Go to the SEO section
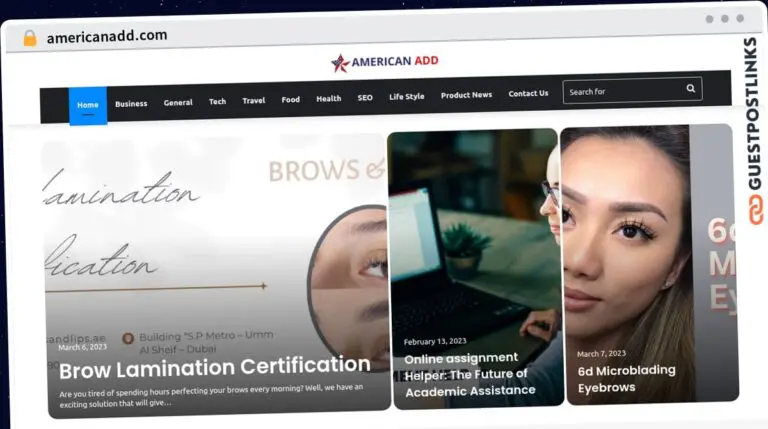Image resolution: width=768 pixels, height=429 pixels. coord(365,97)
